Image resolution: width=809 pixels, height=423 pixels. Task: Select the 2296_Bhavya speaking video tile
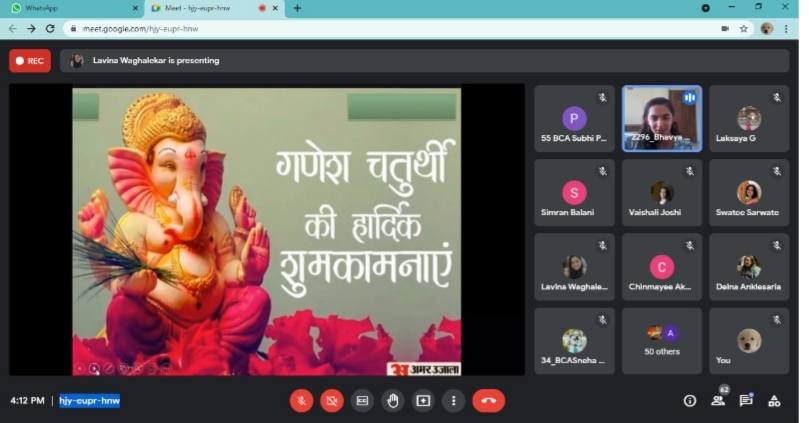coord(662,119)
